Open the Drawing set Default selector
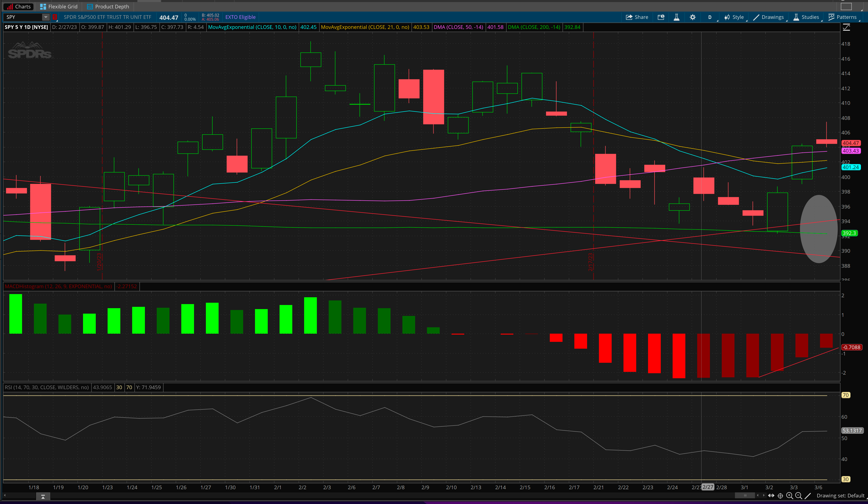Screen dimensions: 868x504 (840, 496)
